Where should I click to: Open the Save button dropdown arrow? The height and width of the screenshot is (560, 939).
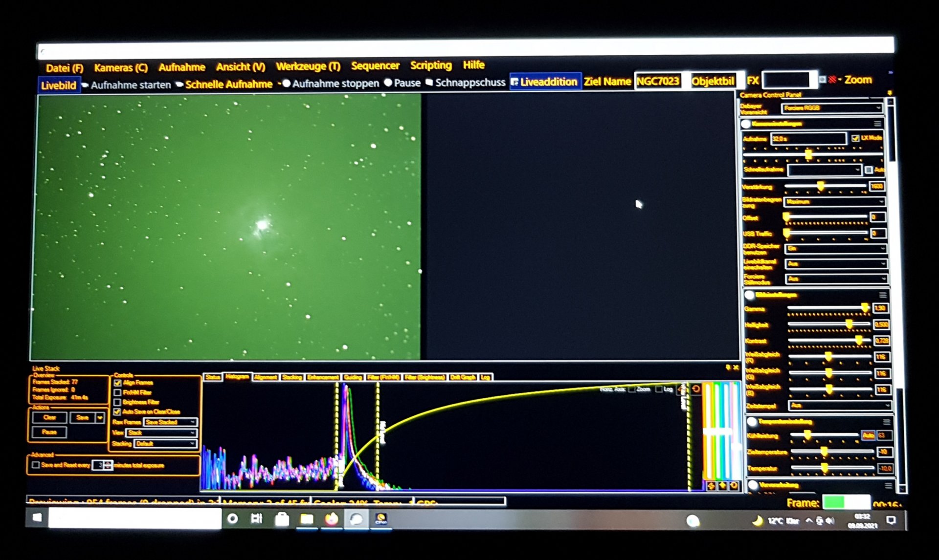click(100, 417)
